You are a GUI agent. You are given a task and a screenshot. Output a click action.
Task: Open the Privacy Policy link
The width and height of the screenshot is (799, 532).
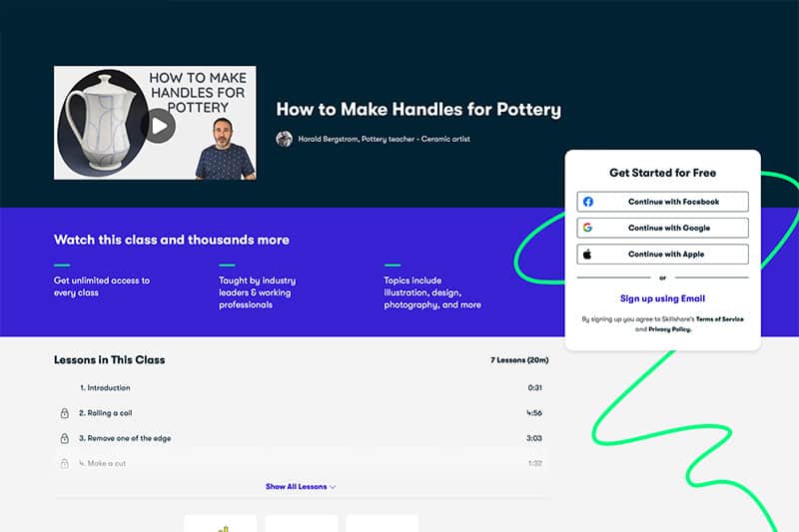(x=669, y=329)
